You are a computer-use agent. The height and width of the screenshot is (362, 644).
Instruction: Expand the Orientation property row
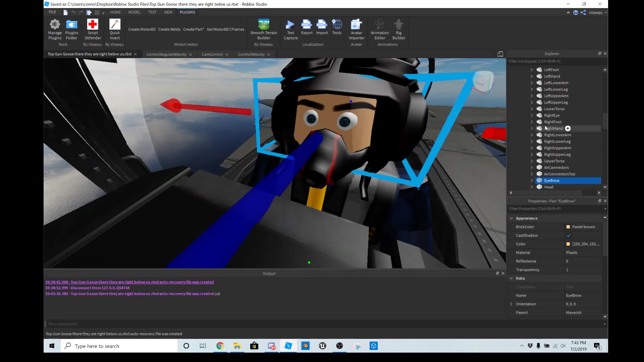click(511, 304)
